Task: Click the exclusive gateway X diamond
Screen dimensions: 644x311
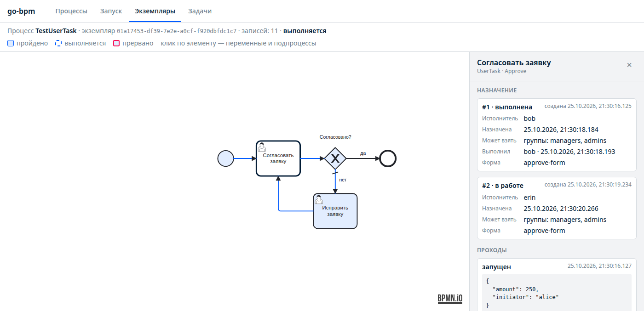Action: click(335, 158)
